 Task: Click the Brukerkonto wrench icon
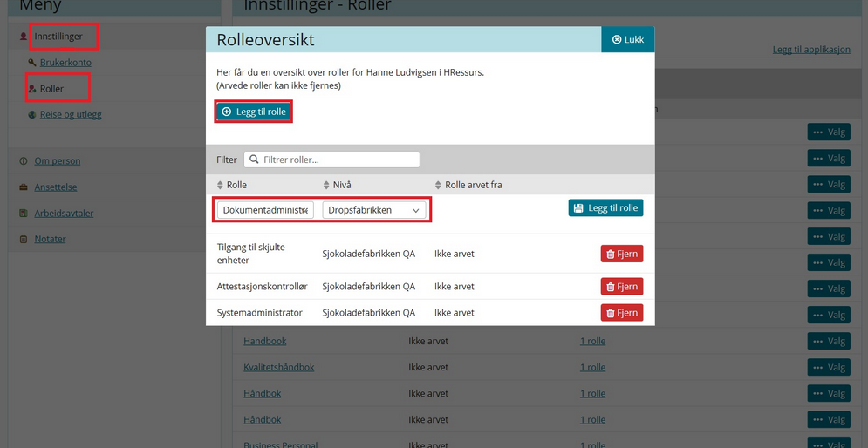click(x=32, y=63)
